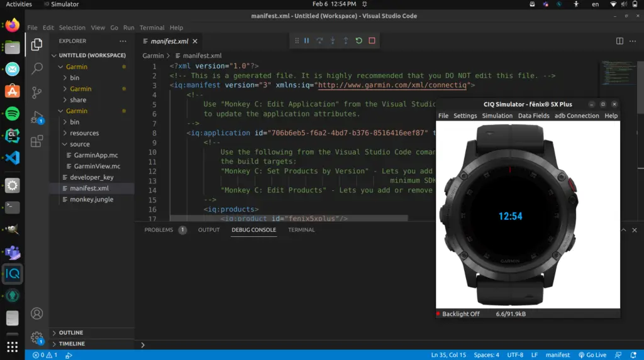644x360 pixels.
Task: Open notifications bell in status bar
Action: (x=633, y=355)
